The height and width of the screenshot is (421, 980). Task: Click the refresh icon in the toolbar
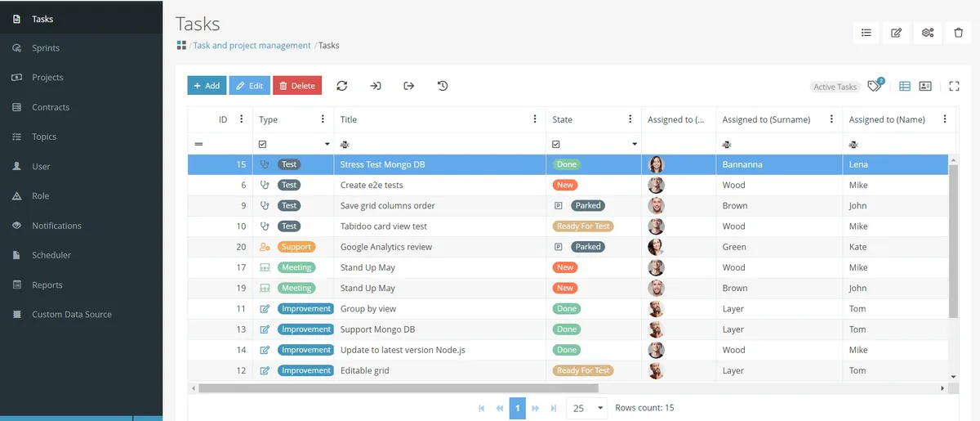tap(342, 86)
